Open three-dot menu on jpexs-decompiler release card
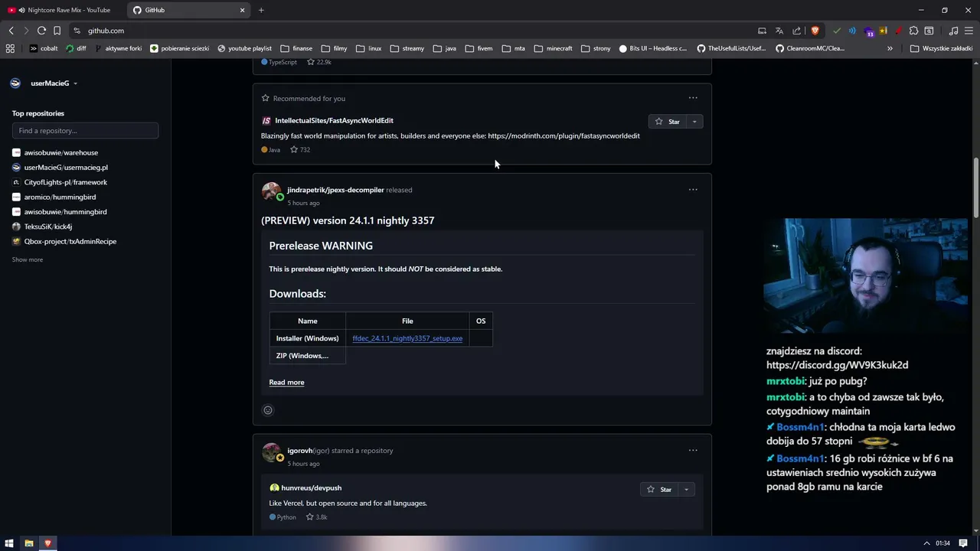 (x=693, y=190)
